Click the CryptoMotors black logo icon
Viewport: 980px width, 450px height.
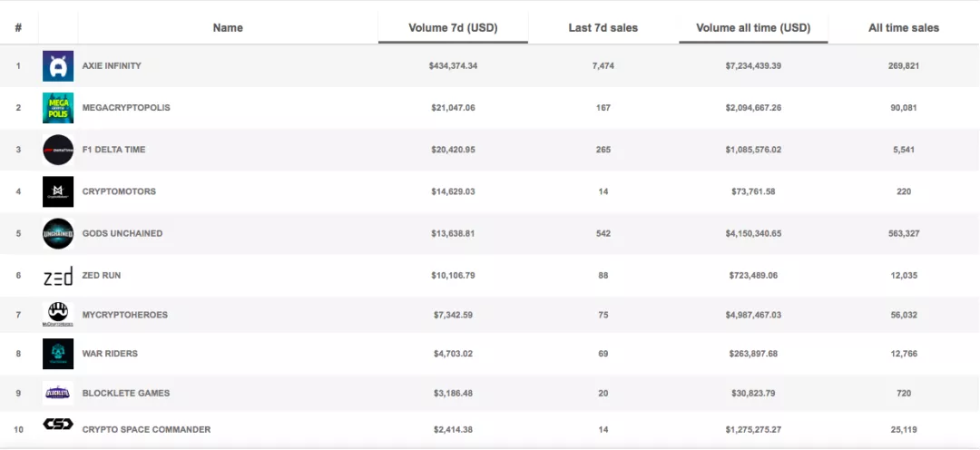coord(58,191)
